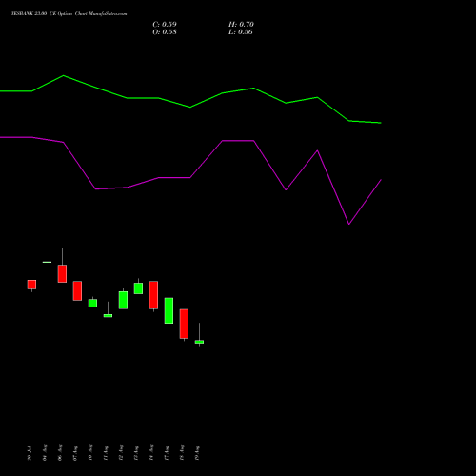Click the 10 Aug date label
Image resolution: width=476 pixels, height=476 pixels.
click(90, 452)
